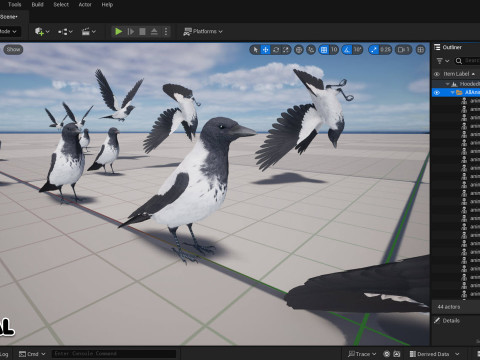480x360 pixels.
Task: Open the Add content dropdown arrow
Action: (48, 32)
